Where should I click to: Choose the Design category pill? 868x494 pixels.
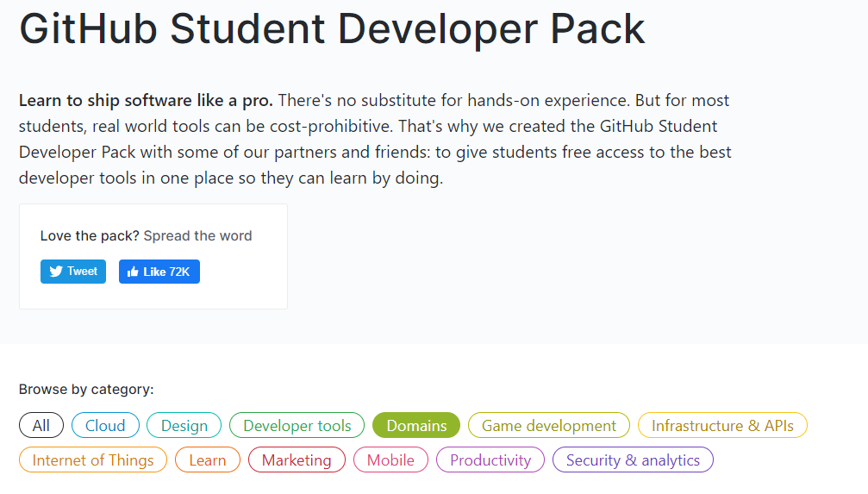pyautogui.click(x=184, y=426)
